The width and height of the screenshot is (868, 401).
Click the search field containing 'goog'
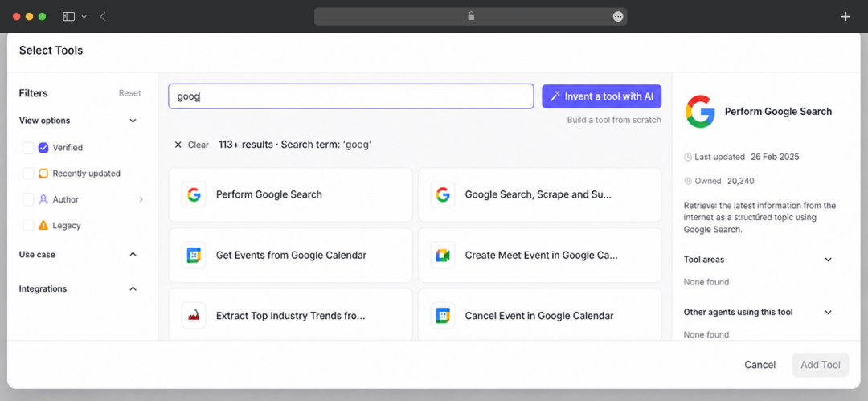pyautogui.click(x=351, y=96)
